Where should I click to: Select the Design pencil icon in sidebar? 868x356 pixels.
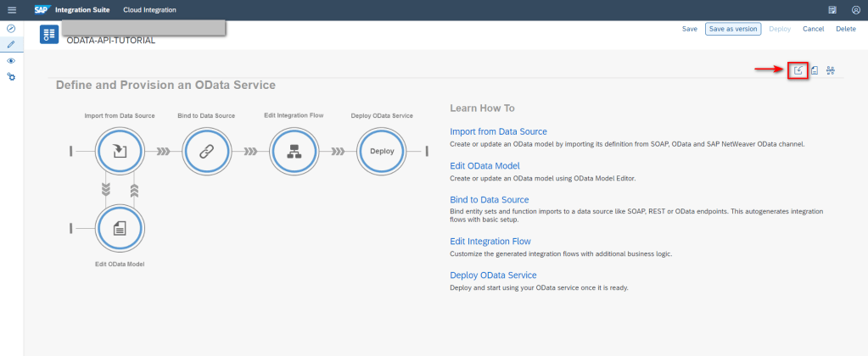click(11, 44)
